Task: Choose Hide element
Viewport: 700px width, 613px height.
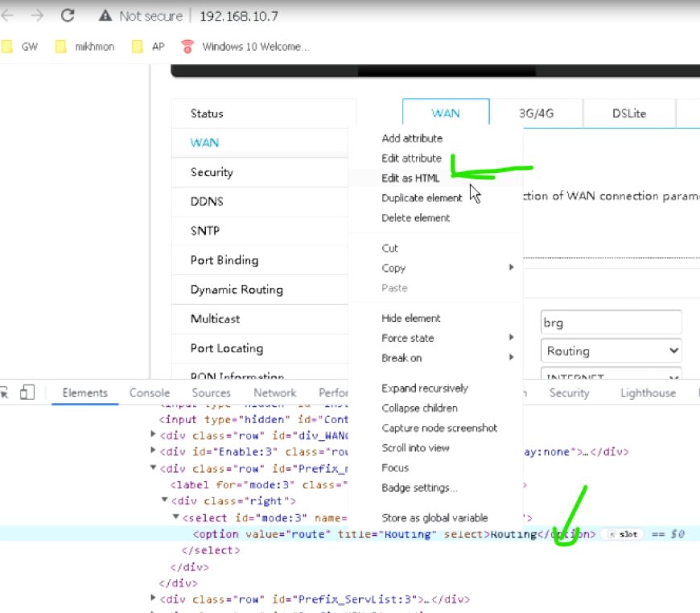Action: point(435,318)
